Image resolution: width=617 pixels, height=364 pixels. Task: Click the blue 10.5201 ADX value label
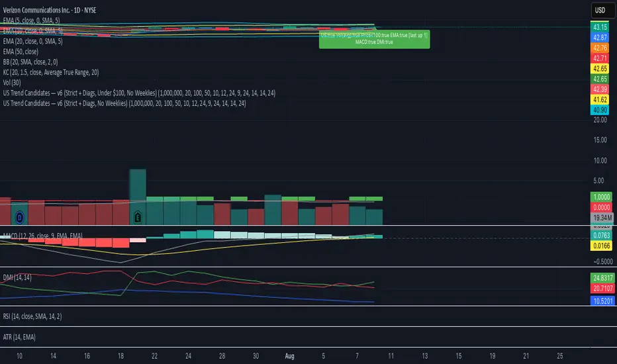pos(602,301)
